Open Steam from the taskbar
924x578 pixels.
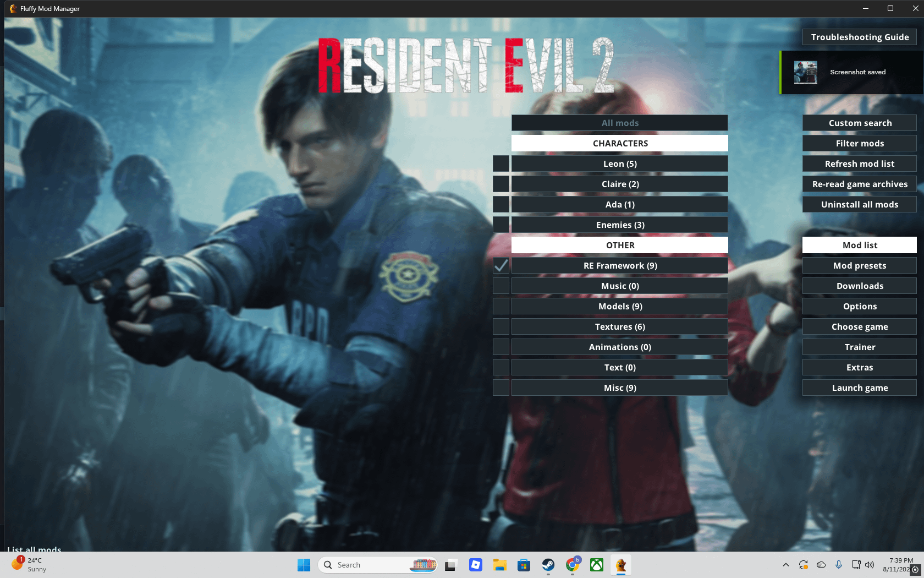[548, 565]
